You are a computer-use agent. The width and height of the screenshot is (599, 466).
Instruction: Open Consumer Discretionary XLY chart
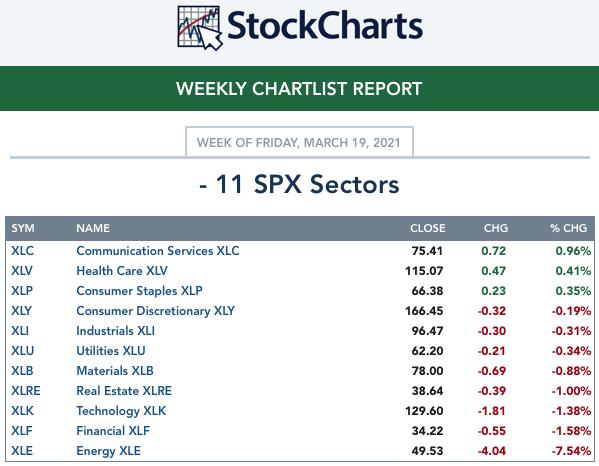155,311
